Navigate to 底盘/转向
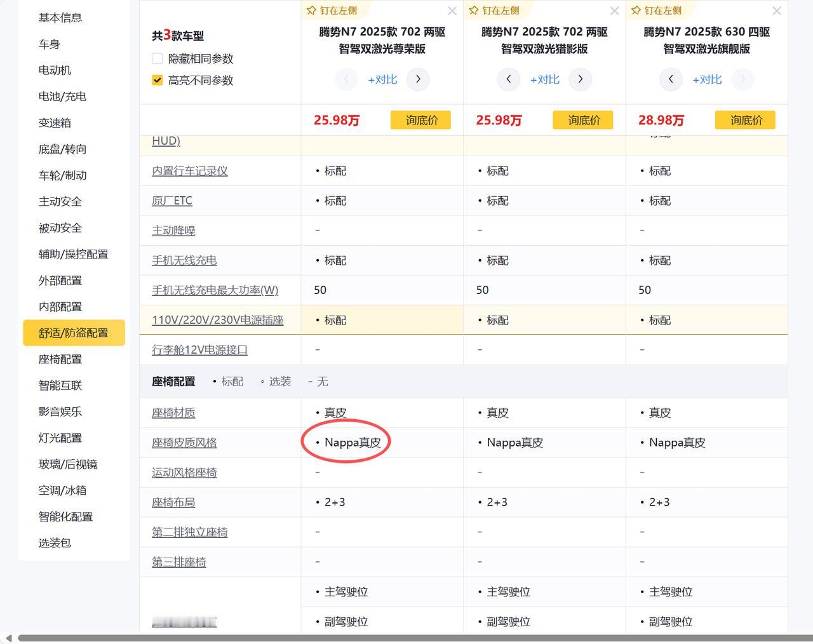 (x=62, y=149)
